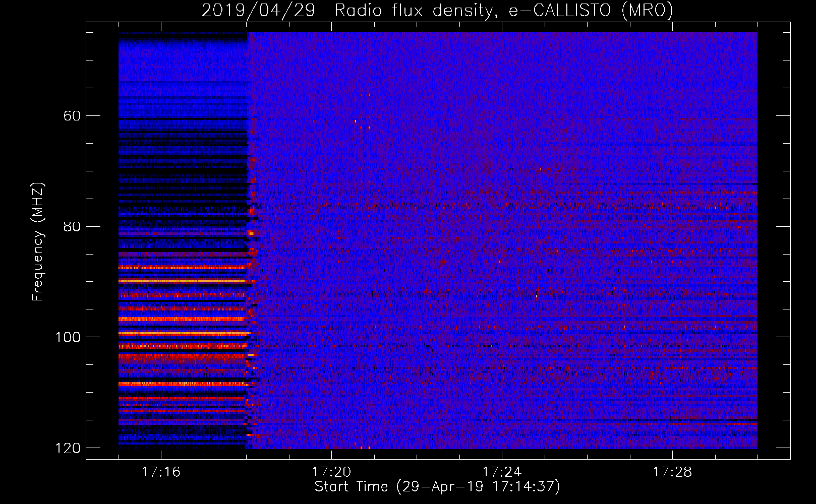Click the 100 frequency tick label

(x=68, y=337)
